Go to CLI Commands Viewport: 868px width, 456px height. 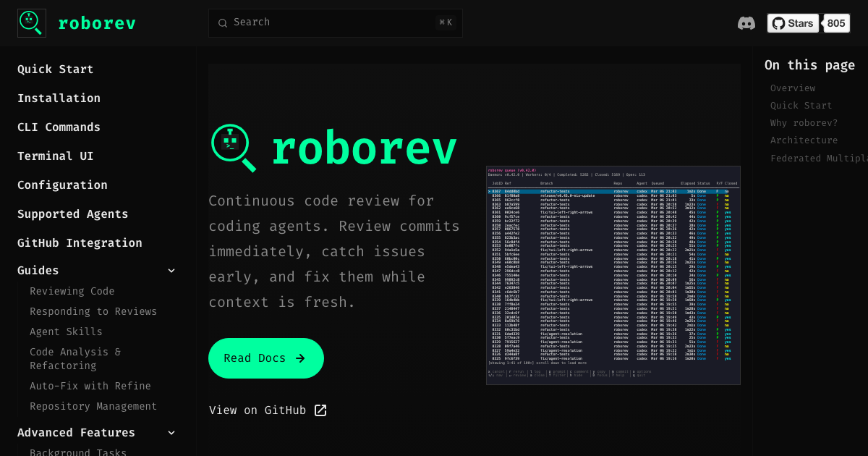click(x=59, y=127)
